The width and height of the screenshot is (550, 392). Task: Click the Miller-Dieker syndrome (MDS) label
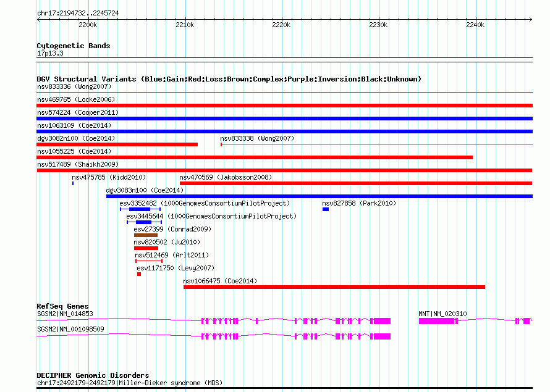[x=130, y=383]
